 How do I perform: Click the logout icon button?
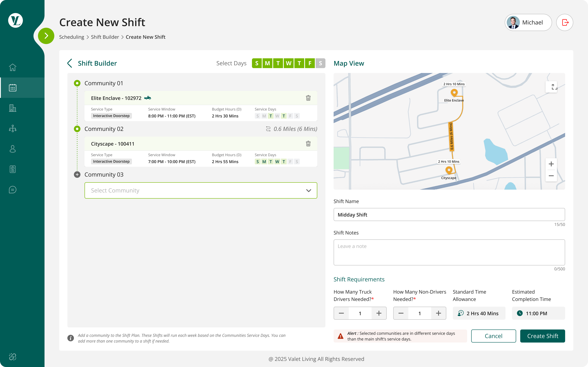click(x=565, y=22)
